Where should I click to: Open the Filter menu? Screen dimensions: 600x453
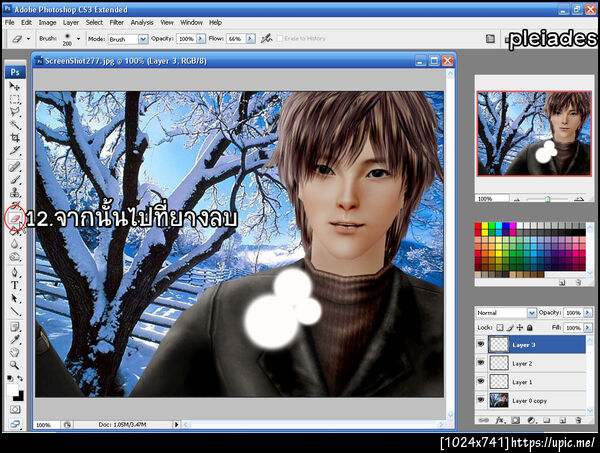point(117,23)
